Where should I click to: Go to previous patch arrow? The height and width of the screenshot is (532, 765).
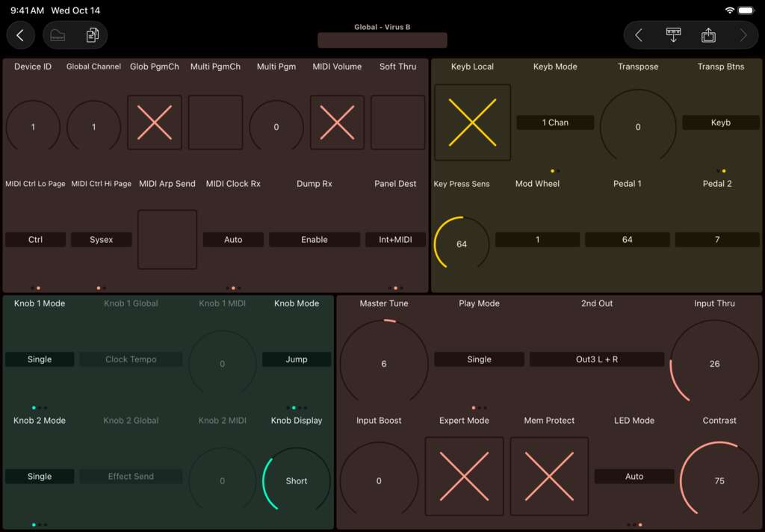pyautogui.click(x=639, y=35)
